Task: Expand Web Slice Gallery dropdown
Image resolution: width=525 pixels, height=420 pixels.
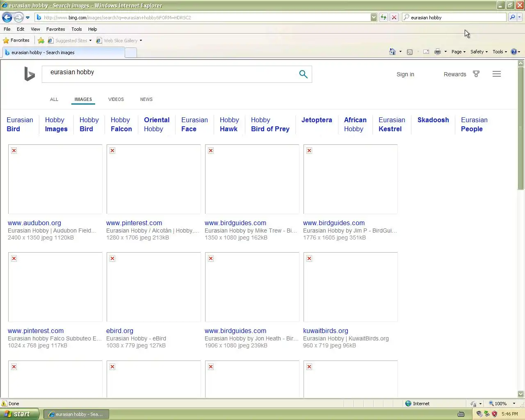Action: (x=141, y=41)
